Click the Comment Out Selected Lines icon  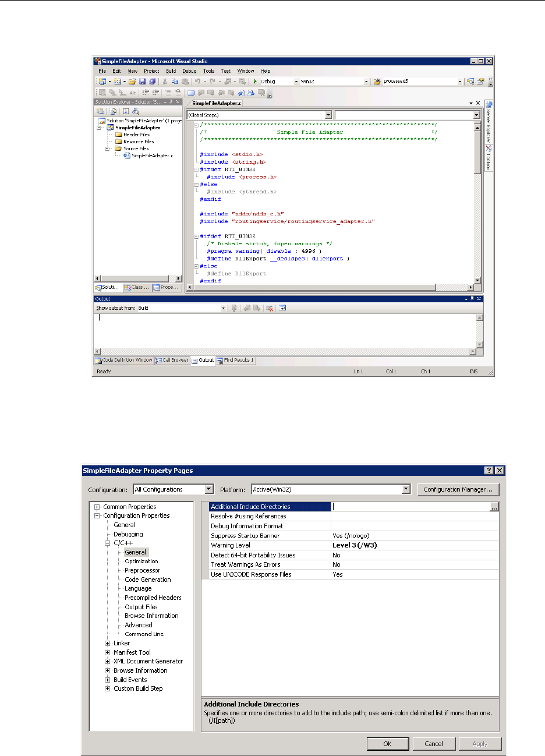[x=168, y=93]
